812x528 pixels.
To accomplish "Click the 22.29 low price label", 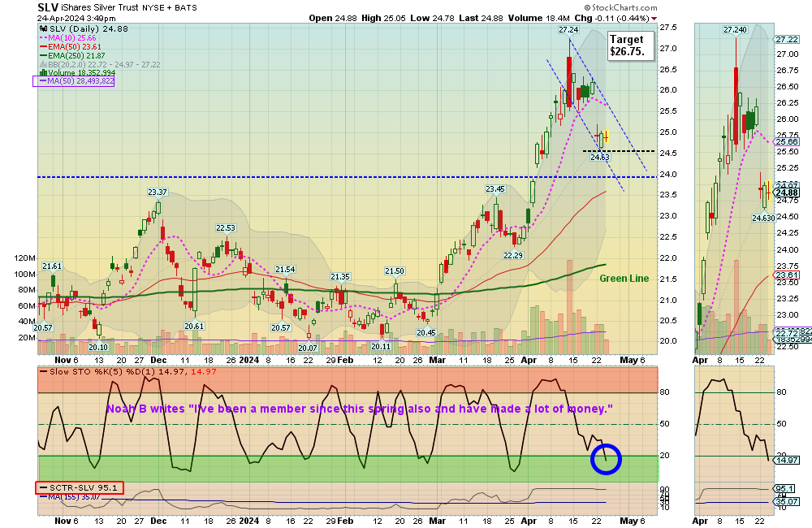I will (x=512, y=255).
